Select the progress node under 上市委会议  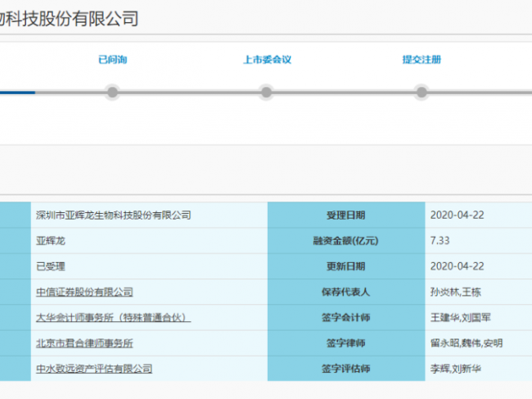click(x=266, y=92)
